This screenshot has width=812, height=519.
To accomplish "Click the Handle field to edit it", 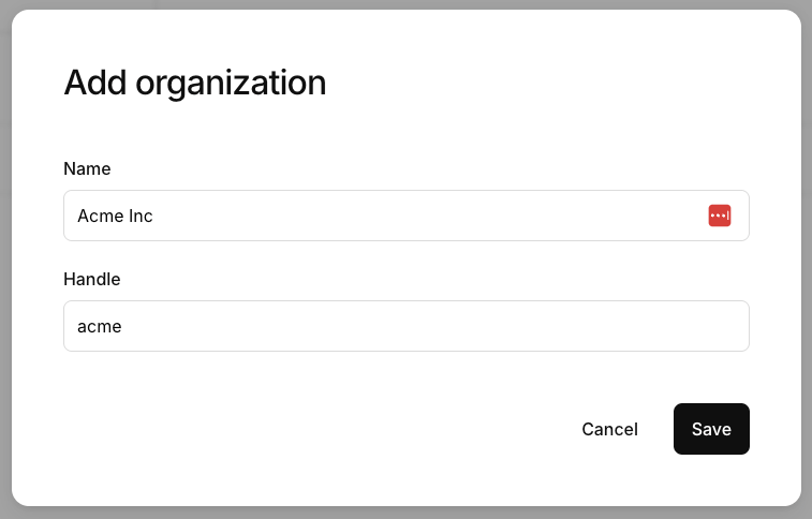I will [332, 326].
